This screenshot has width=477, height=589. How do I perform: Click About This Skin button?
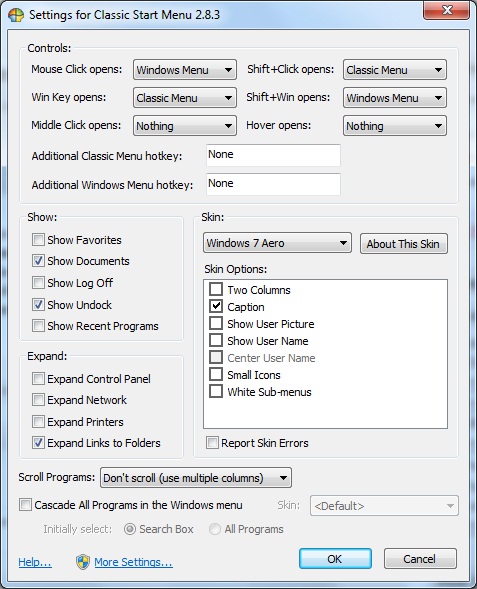tap(404, 244)
